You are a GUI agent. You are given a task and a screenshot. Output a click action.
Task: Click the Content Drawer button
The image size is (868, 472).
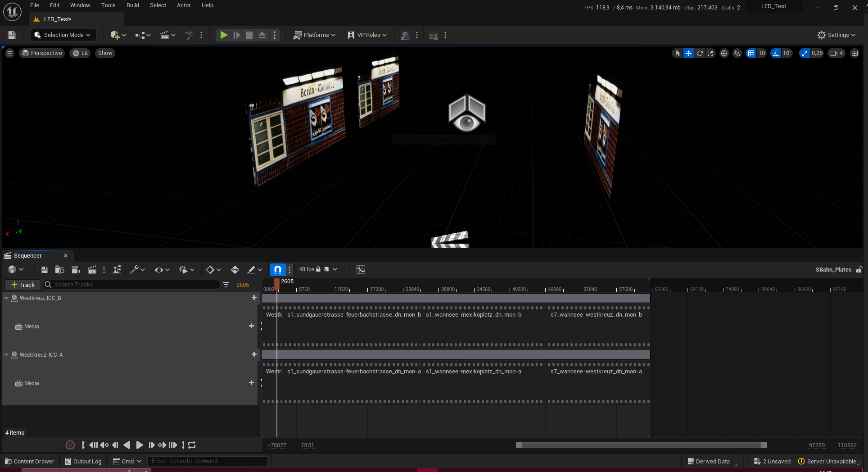click(30, 461)
